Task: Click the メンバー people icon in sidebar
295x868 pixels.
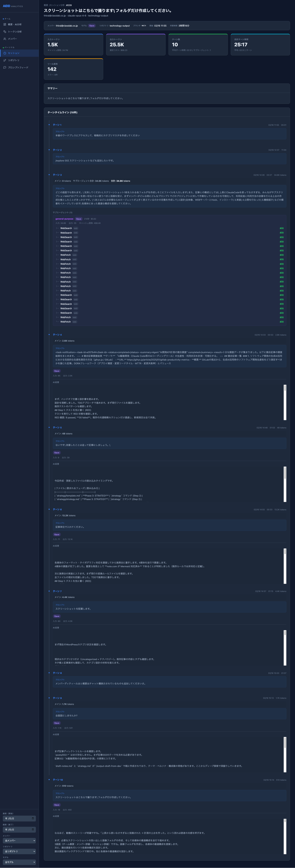Action: point(5,39)
